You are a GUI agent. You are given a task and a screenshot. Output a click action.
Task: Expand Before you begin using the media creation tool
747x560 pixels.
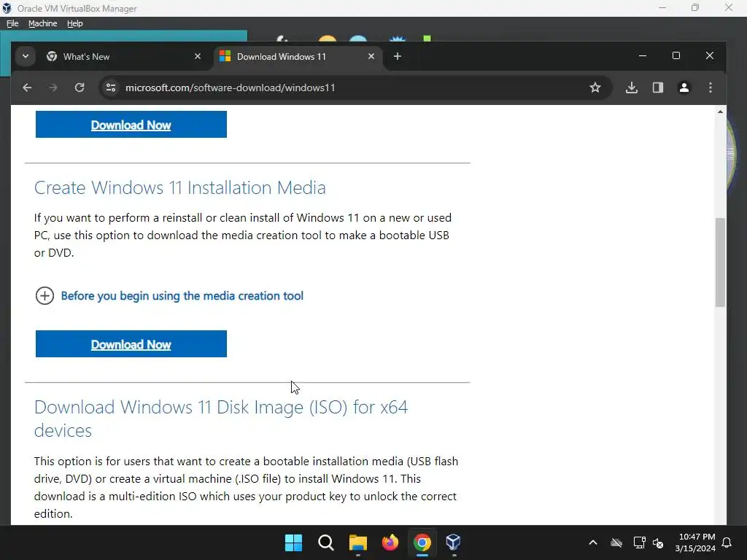(44, 296)
